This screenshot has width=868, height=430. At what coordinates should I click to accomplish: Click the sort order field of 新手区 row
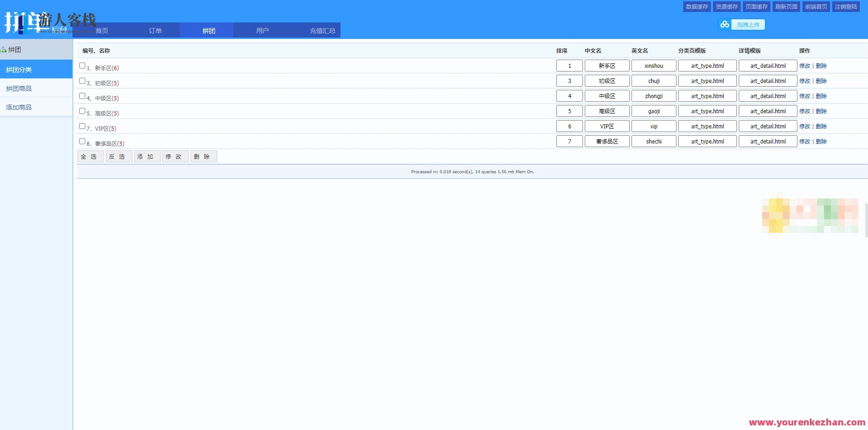[x=570, y=66]
